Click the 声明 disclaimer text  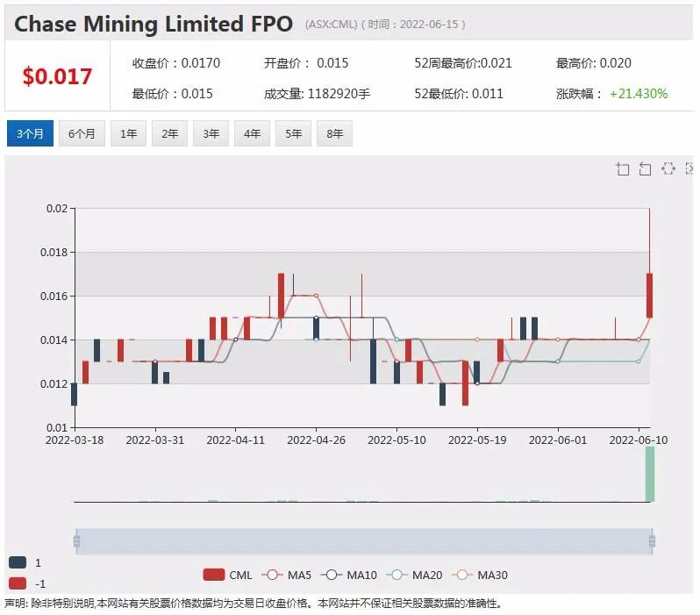pos(254,604)
